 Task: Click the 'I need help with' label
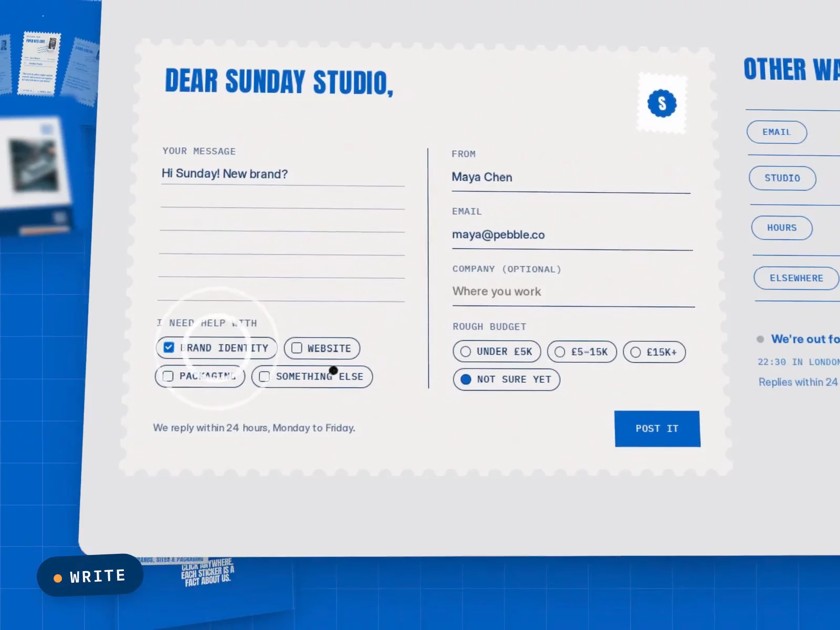coord(207,323)
